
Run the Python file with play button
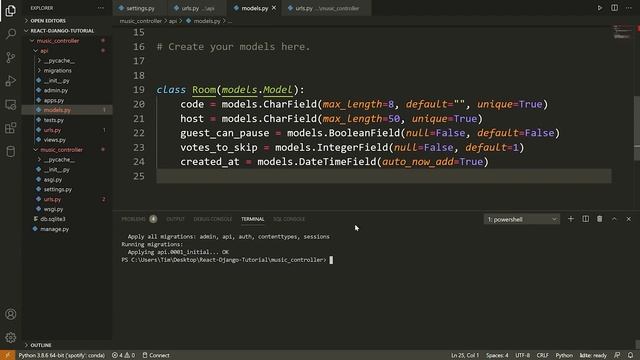600,8
